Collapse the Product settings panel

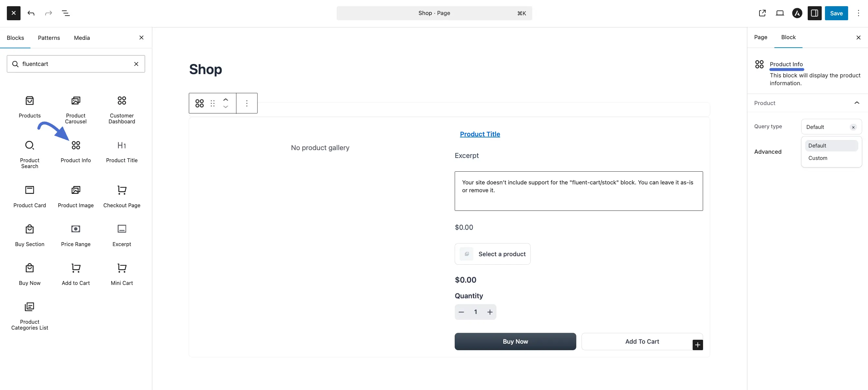[x=857, y=103]
